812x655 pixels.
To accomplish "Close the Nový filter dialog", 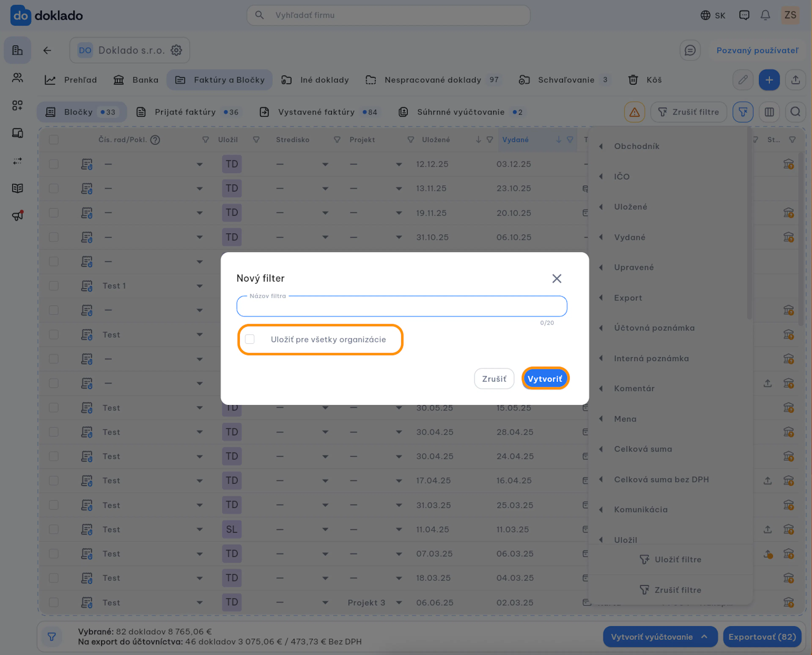I will (557, 278).
